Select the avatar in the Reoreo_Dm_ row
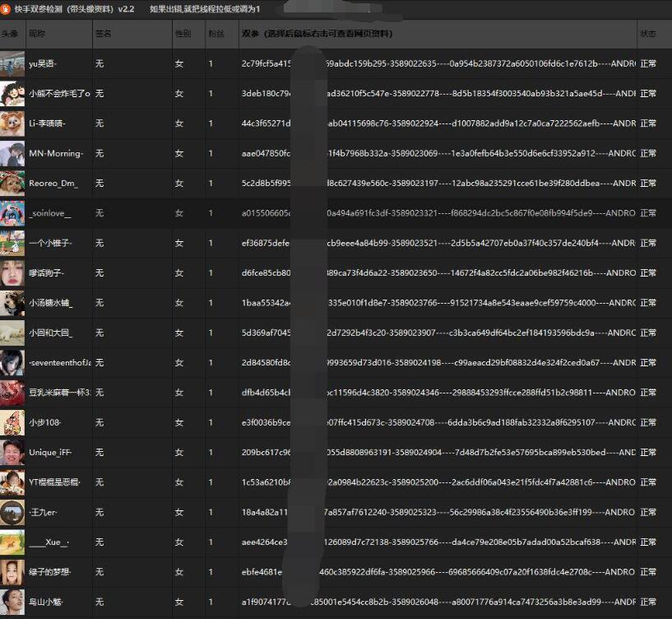672x619 pixels. (12, 184)
